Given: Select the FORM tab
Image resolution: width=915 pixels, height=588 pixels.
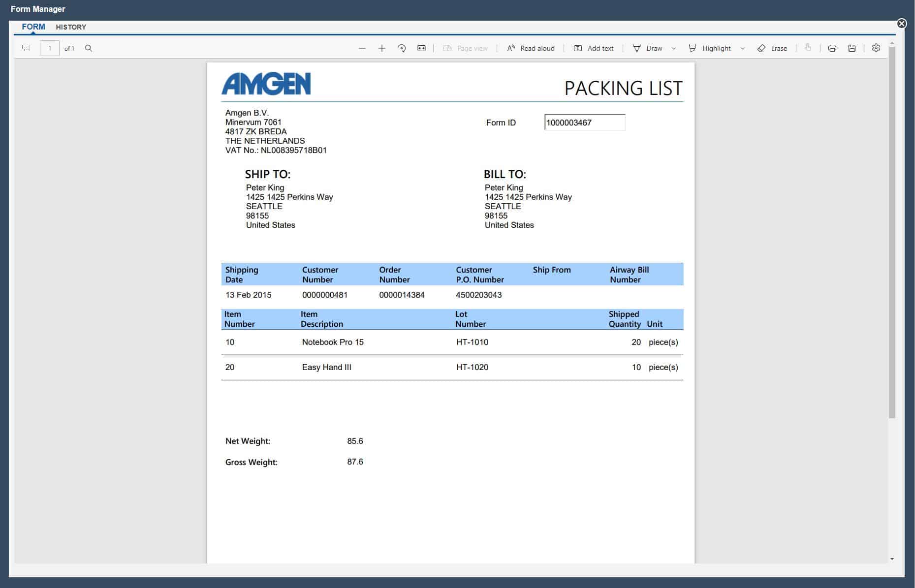Looking at the screenshot, I should pos(33,27).
